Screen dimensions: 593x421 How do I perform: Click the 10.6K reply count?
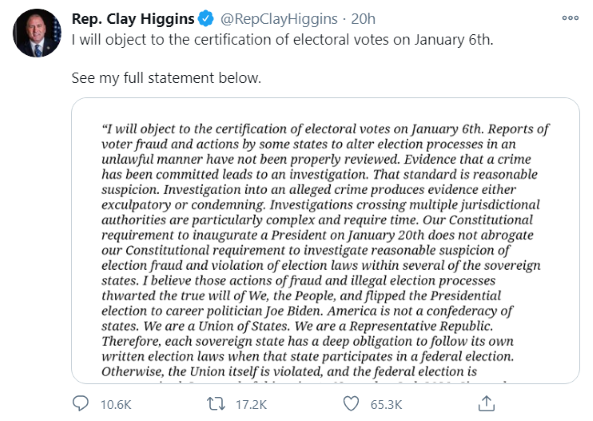[116, 405]
